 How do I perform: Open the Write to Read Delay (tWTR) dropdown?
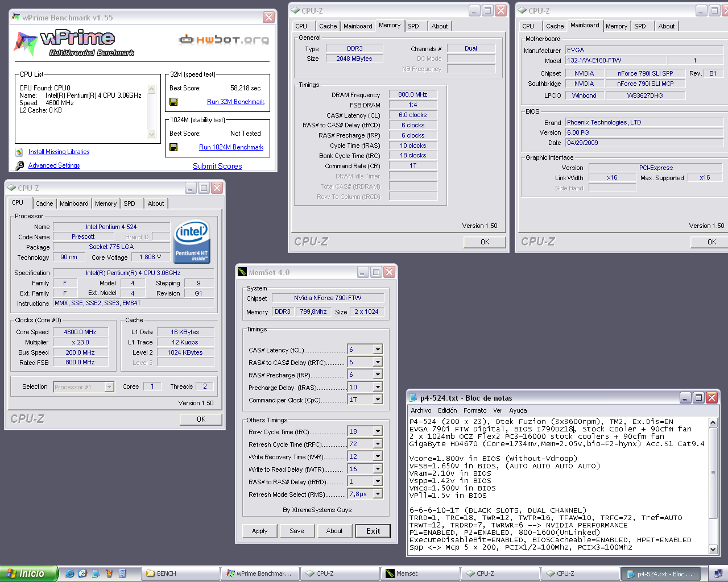[x=378, y=469]
